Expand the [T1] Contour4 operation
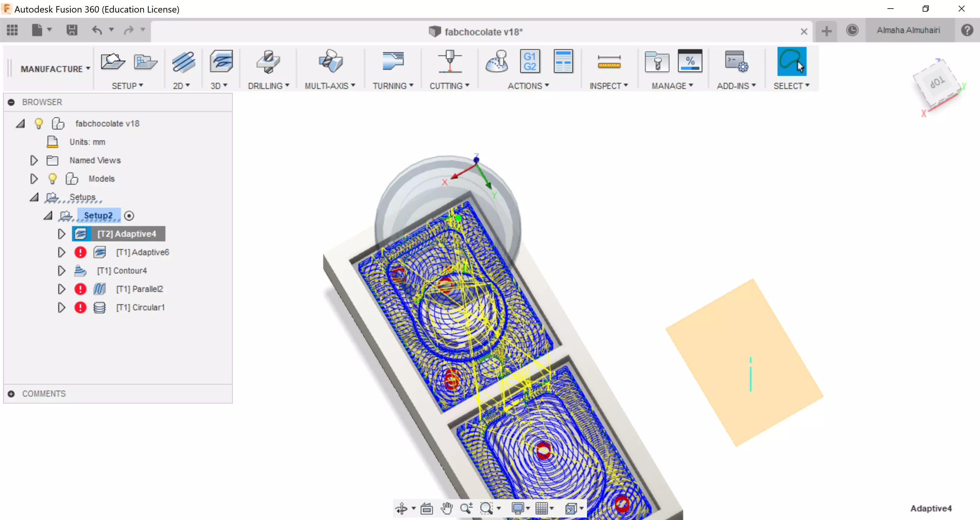This screenshot has width=980, height=520. [61, 270]
